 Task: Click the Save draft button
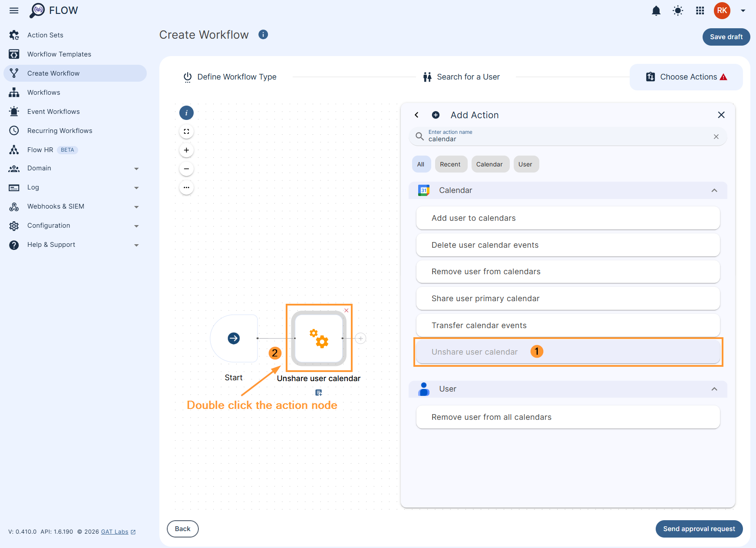coord(726,37)
